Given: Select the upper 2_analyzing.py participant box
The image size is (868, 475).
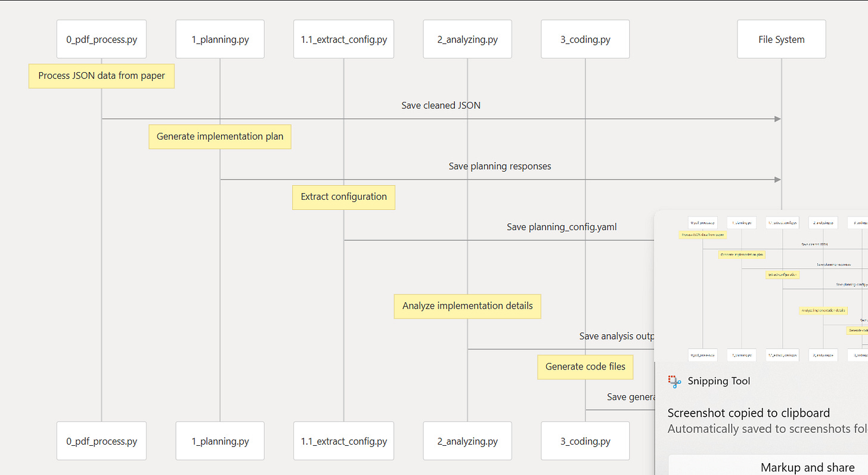Looking at the screenshot, I should (467, 39).
